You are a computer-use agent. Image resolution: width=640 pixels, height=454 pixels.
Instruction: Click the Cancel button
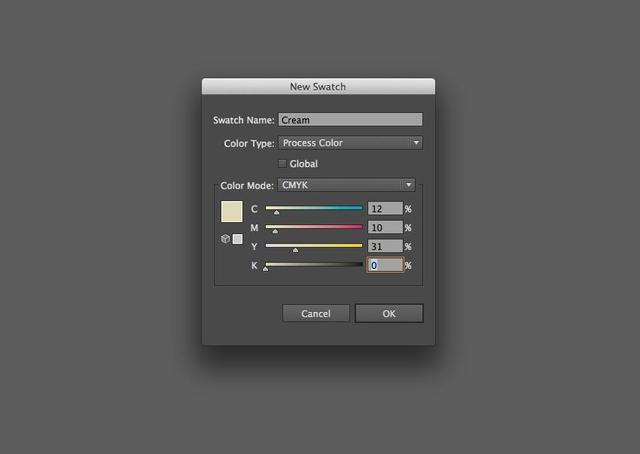click(x=316, y=314)
